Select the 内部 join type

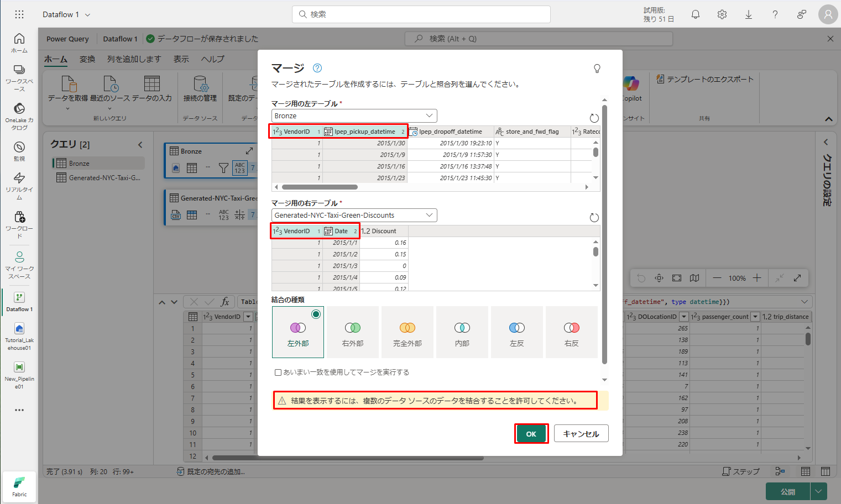462,332
